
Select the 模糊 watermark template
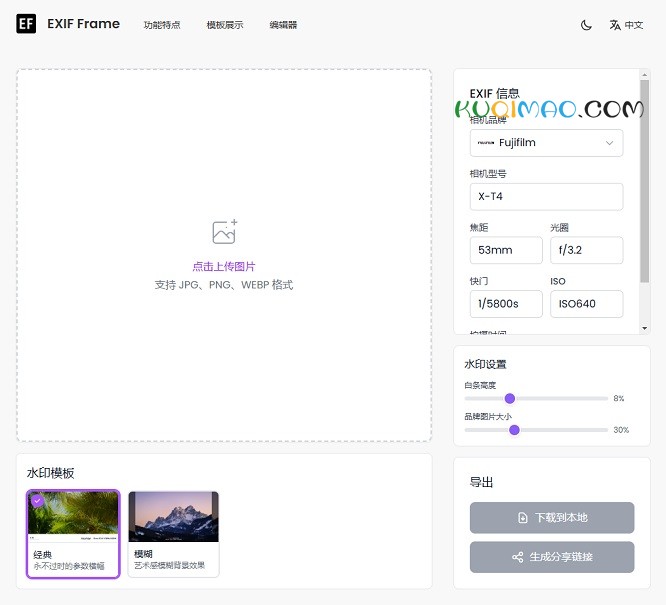point(173,534)
